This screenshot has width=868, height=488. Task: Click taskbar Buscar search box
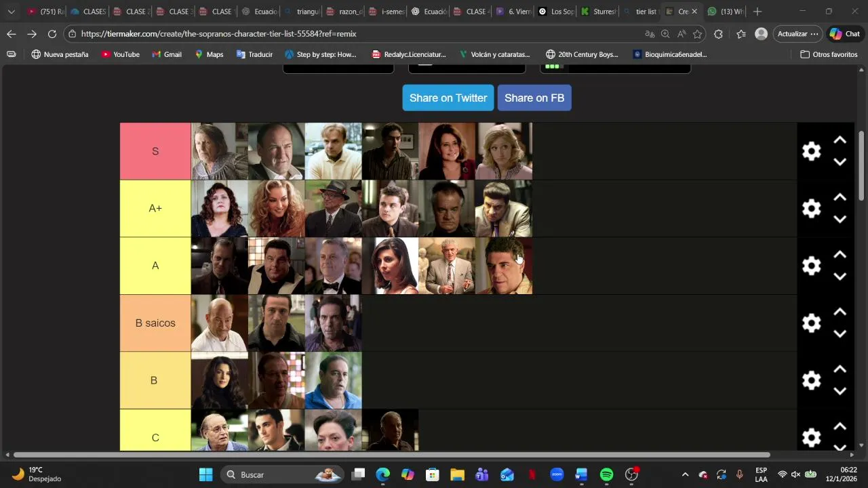pyautogui.click(x=282, y=474)
